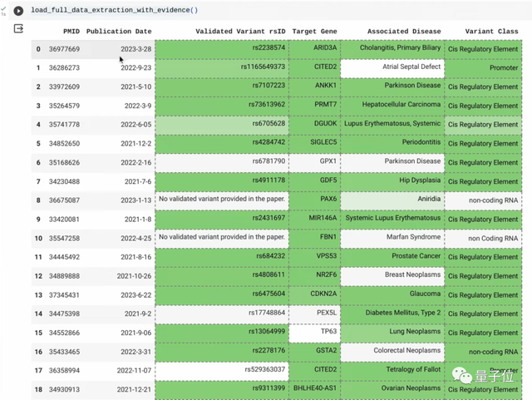Click Periodontitis disease cell
The image size is (532, 400).
392,144
